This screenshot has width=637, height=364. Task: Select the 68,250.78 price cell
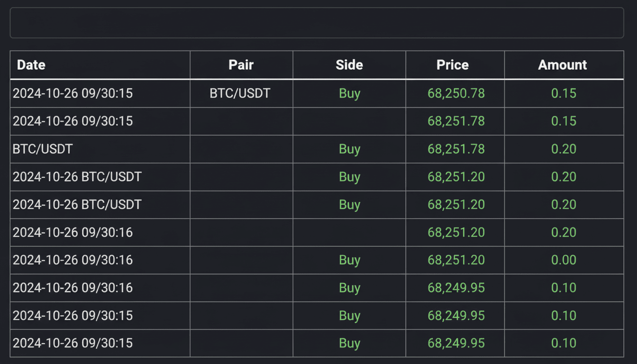[456, 93]
